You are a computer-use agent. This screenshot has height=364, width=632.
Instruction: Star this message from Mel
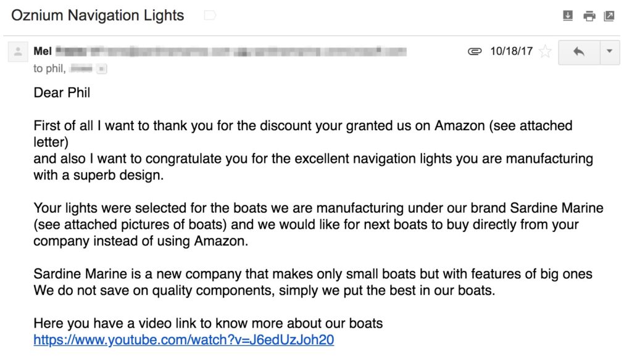tap(545, 52)
